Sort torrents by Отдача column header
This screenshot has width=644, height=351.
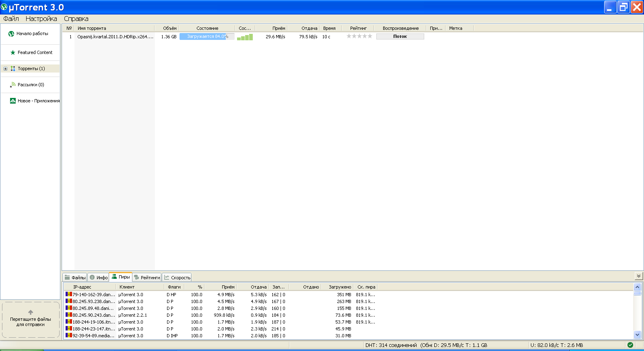click(x=303, y=28)
